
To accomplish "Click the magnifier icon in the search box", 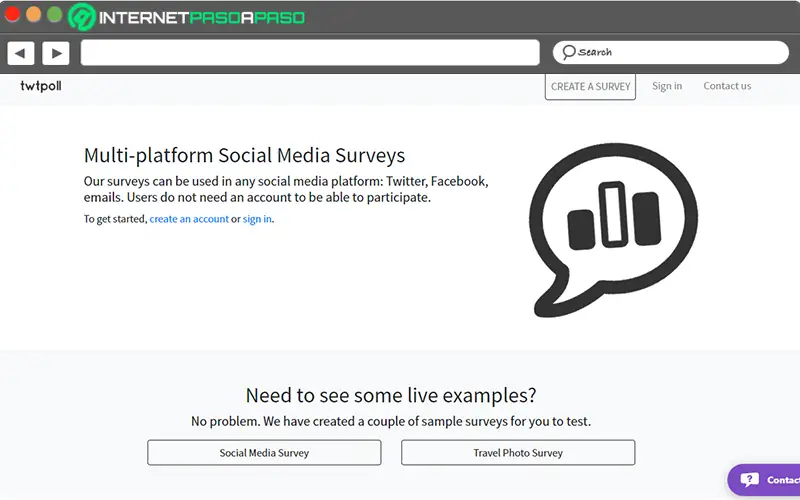I will 569,52.
